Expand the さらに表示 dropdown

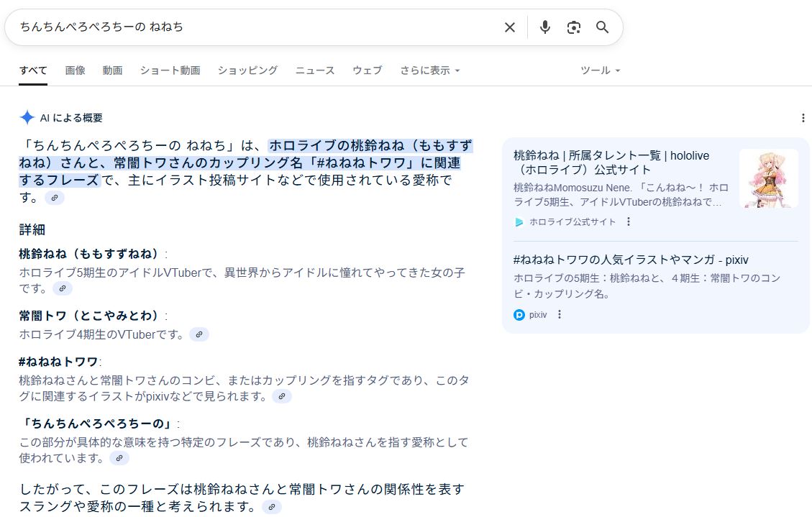click(430, 70)
